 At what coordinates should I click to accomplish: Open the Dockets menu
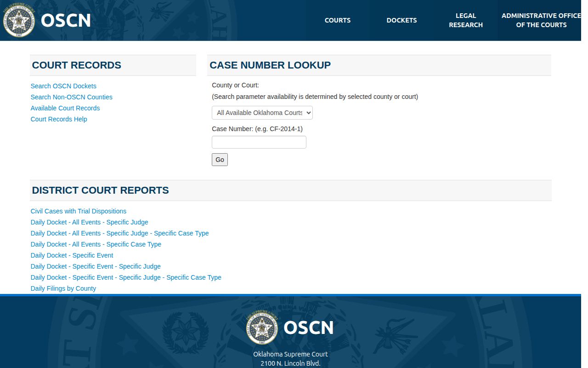click(x=402, y=20)
